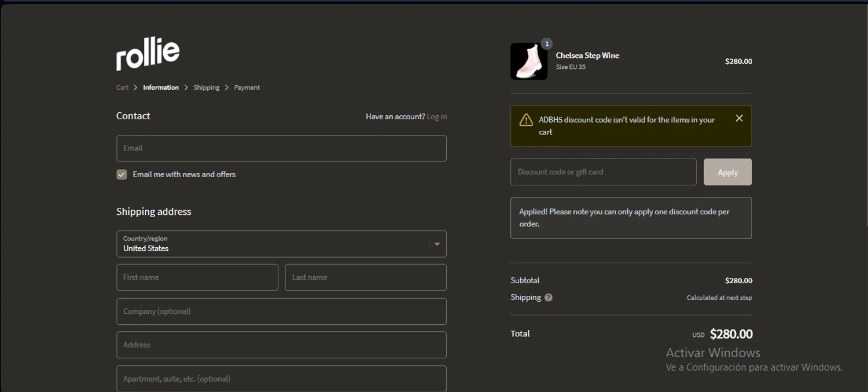Click the Shipping address heading

click(154, 212)
